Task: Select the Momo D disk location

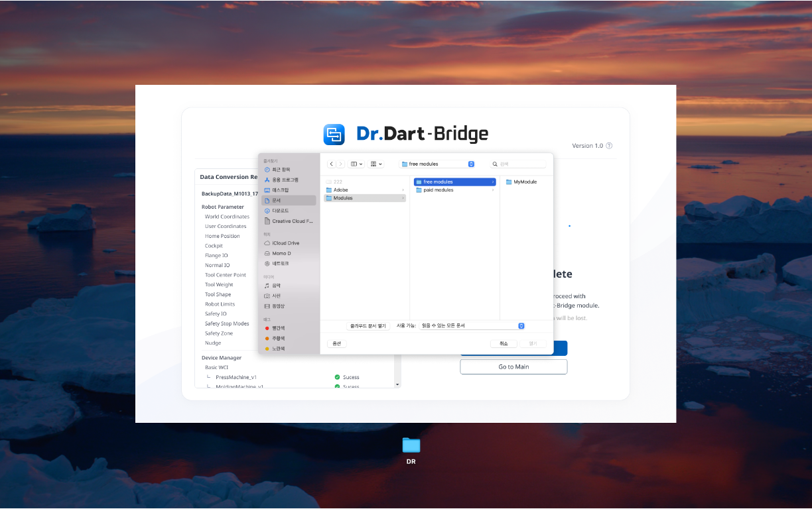Action: 281,253
